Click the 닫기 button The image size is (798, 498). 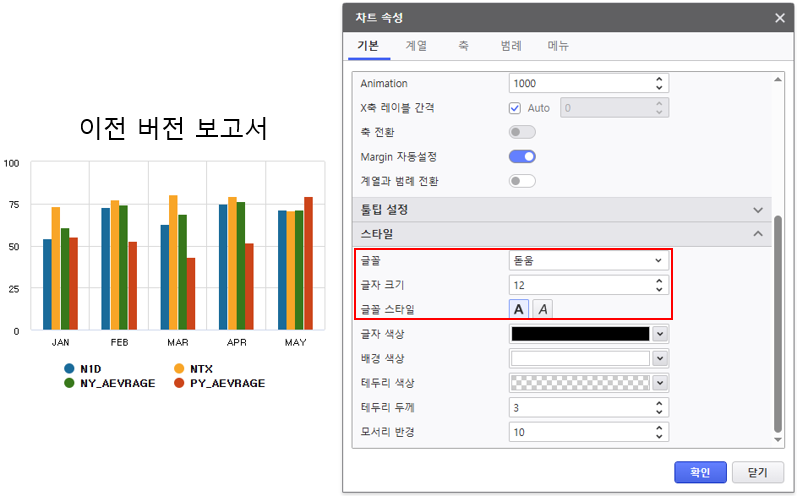pos(757,472)
